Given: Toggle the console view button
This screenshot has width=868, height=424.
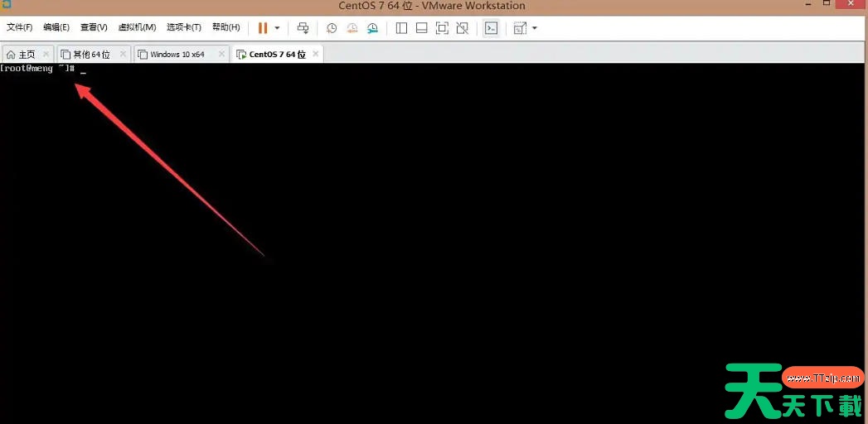Looking at the screenshot, I should tap(491, 28).
